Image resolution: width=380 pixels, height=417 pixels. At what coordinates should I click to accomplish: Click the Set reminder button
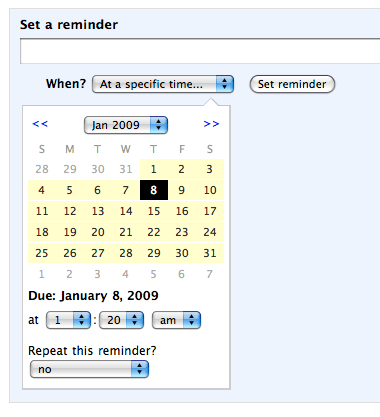tap(292, 84)
